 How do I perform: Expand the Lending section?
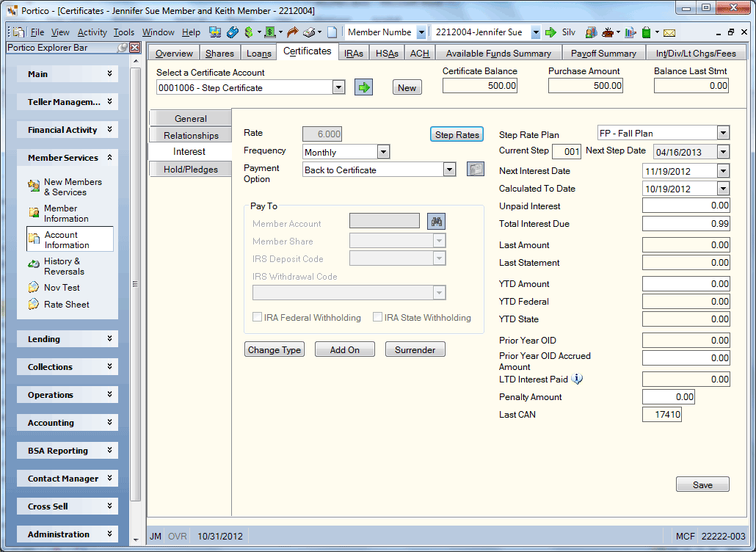click(68, 339)
